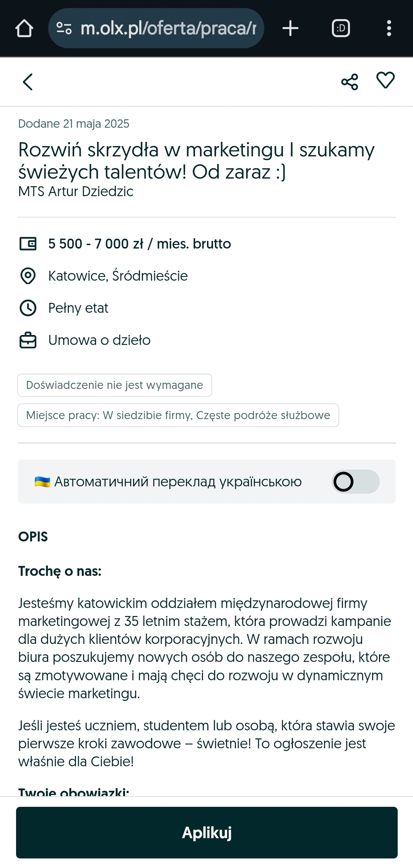
Task: Select 'Doświadczenie nie jest wymagane' tag
Action: pos(114,385)
